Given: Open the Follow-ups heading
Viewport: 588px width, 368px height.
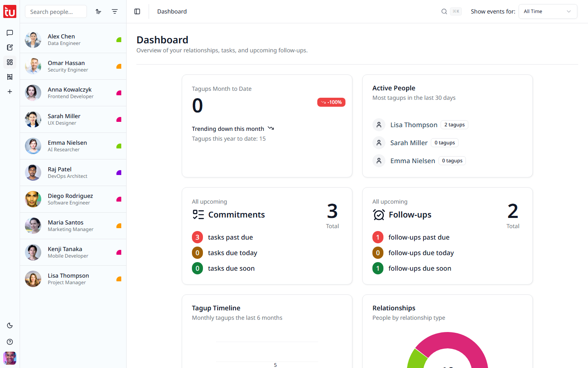Looking at the screenshot, I should (410, 215).
